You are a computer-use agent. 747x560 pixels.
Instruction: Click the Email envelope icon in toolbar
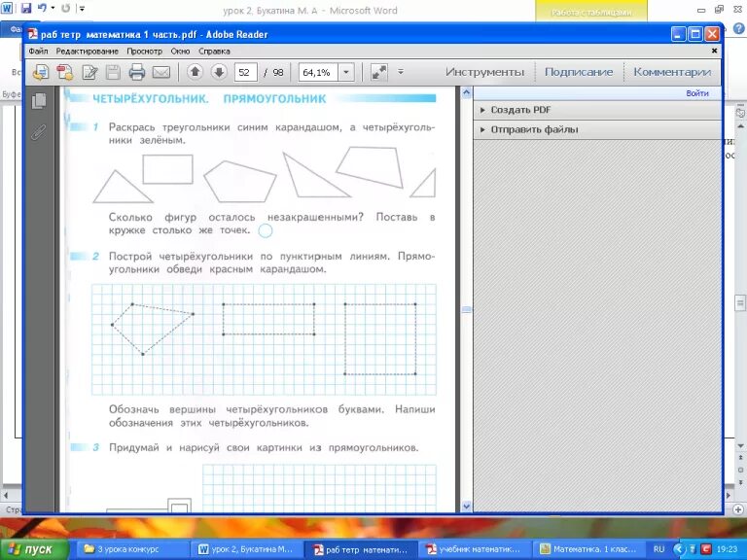pyautogui.click(x=161, y=72)
